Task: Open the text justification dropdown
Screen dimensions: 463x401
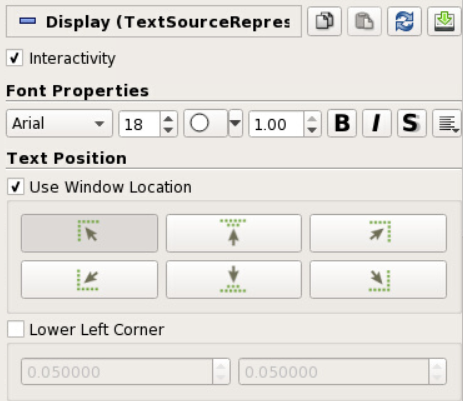Action: click(447, 123)
